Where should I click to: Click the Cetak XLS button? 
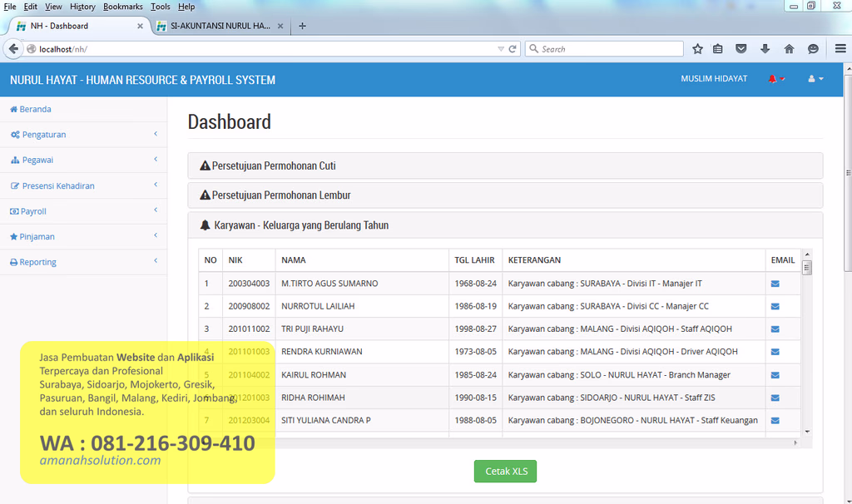click(505, 471)
